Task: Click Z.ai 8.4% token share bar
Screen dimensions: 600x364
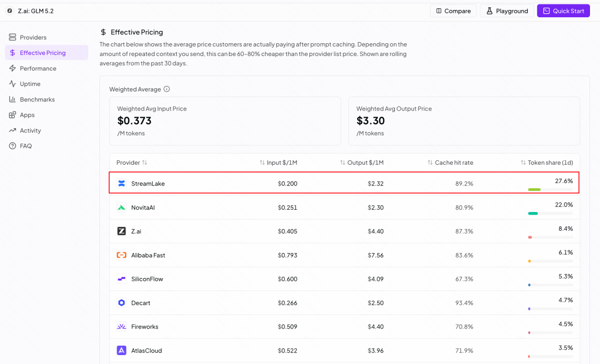Action: [550, 237]
